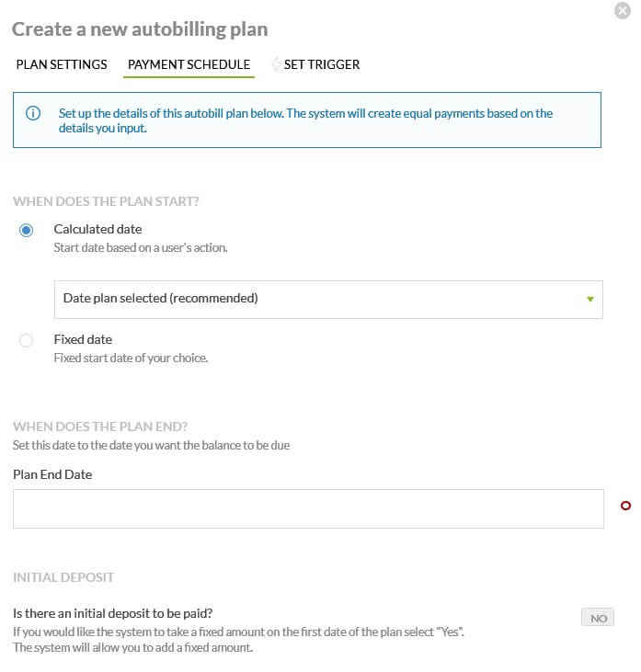The height and width of the screenshot is (672, 641).
Task: Click the When Does The Plan Start heading
Action: 106,200
